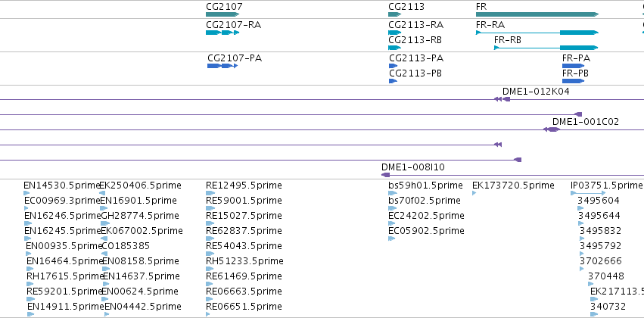Select the FR gene bar
The width and height of the screenshot is (644, 318).
tap(537, 14)
